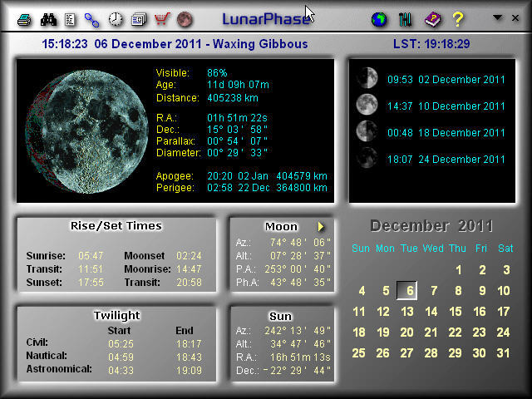This screenshot has width=532, height=399.
Task: Expand the Moon panel yellow arrow
Action: pos(322,226)
